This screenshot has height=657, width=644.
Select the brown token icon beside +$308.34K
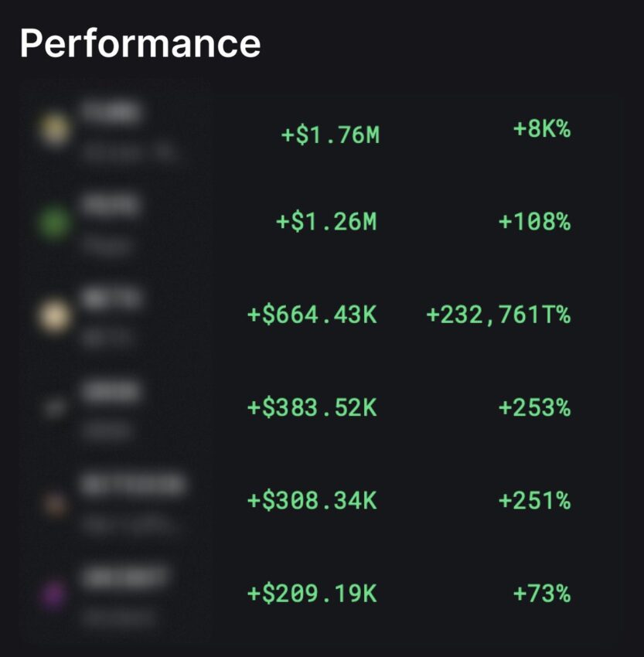tap(55, 504)
